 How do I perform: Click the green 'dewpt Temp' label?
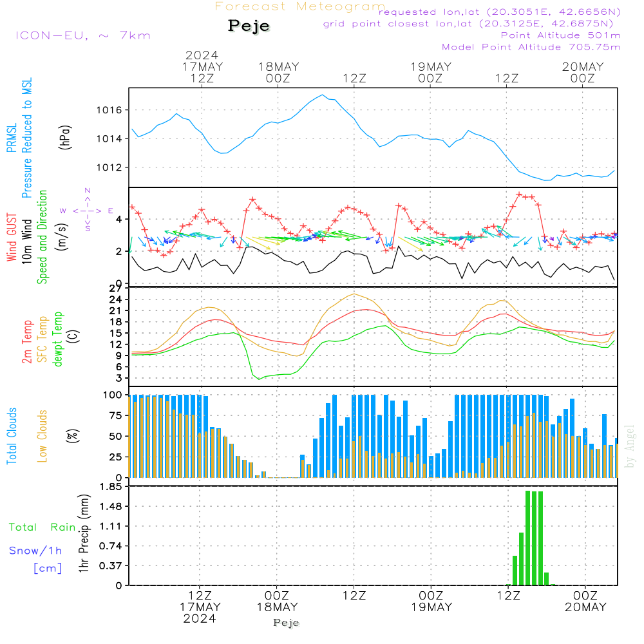[57, 339]
